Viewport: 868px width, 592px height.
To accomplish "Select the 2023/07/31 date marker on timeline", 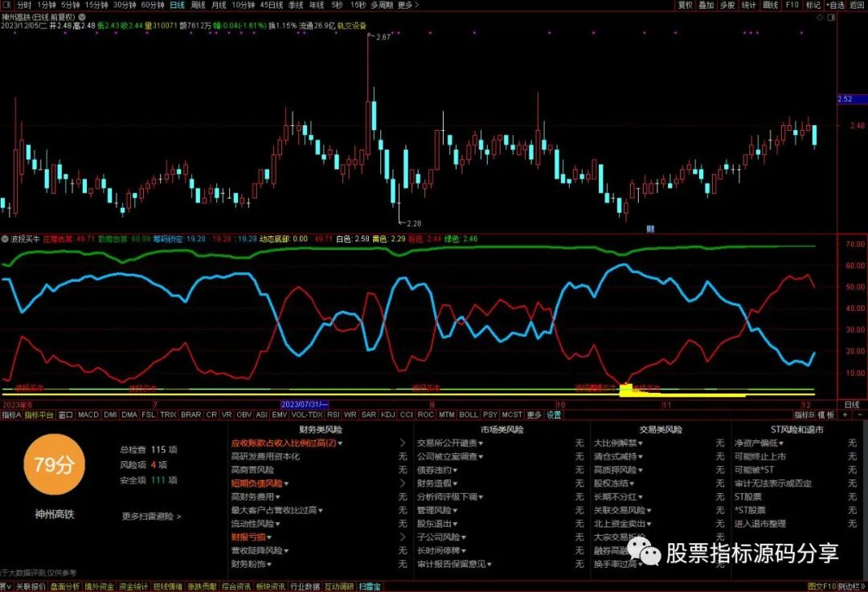I will [305, 405].
